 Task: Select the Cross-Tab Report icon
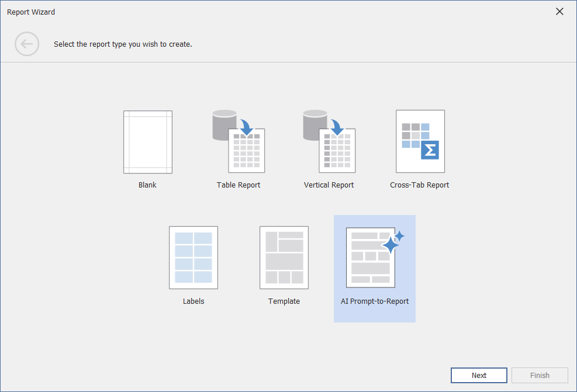tap(420, 141)
